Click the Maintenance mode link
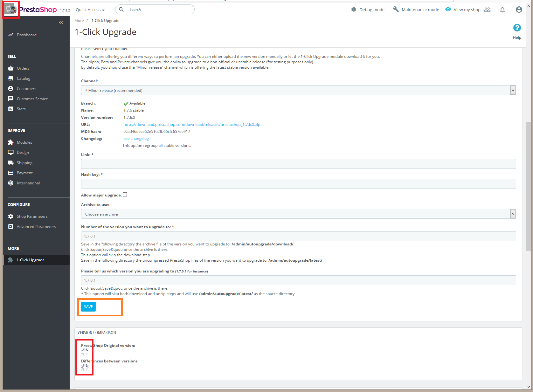Screen dimensions: 533x392 tap(420, 10)
